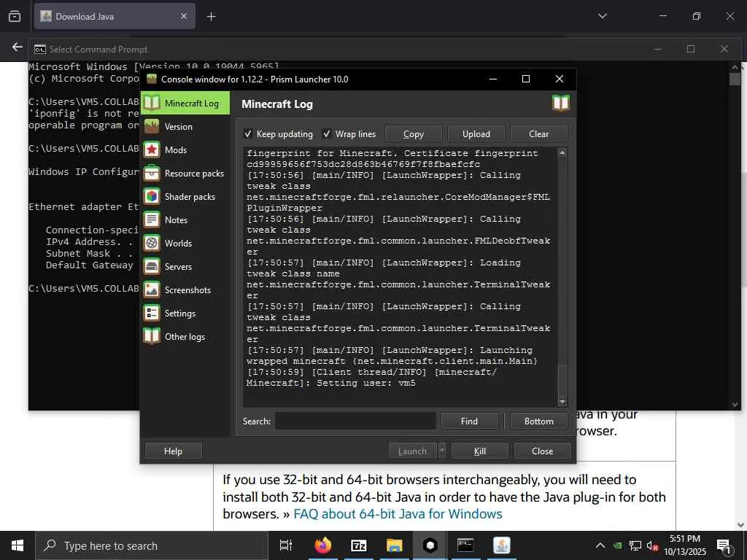Click the NVIDIA tray icon

pos(617,545)
